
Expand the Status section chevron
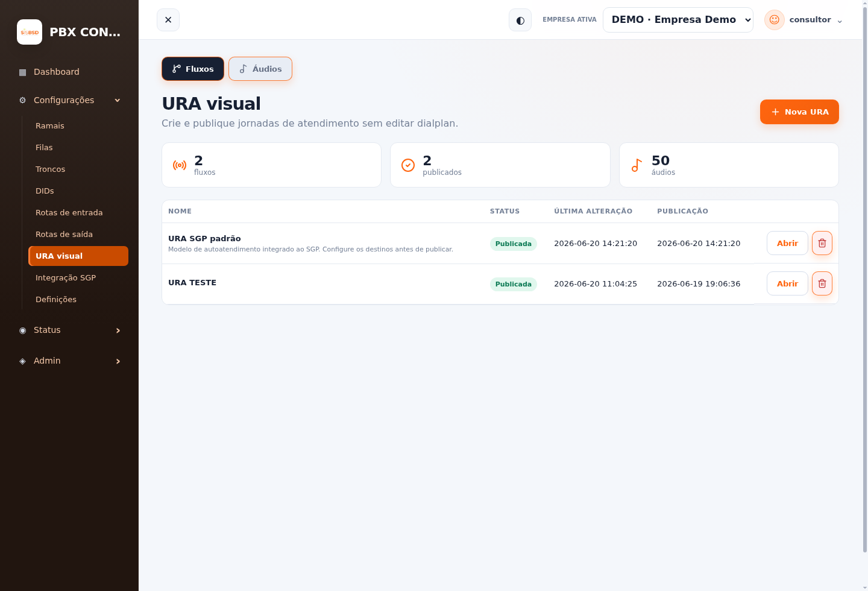click(x=118, y=330)
